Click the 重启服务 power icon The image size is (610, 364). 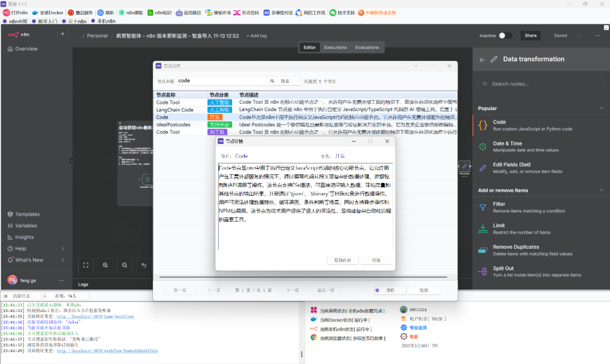point(71,13)
